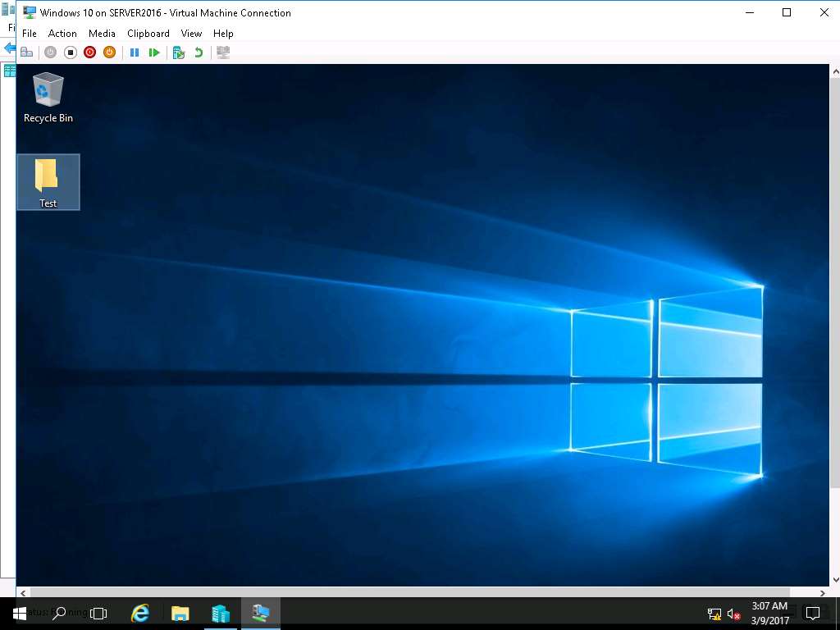
Task: Click the scroll right arrow
Action: [x=822, y=592]
